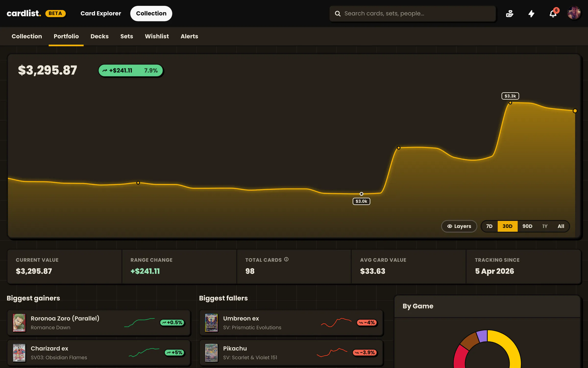Image resolution: width=588 pixels, height=368 pixels.
Task: Select the All time range
Action: pyautogui.click(x=561, y=226)
